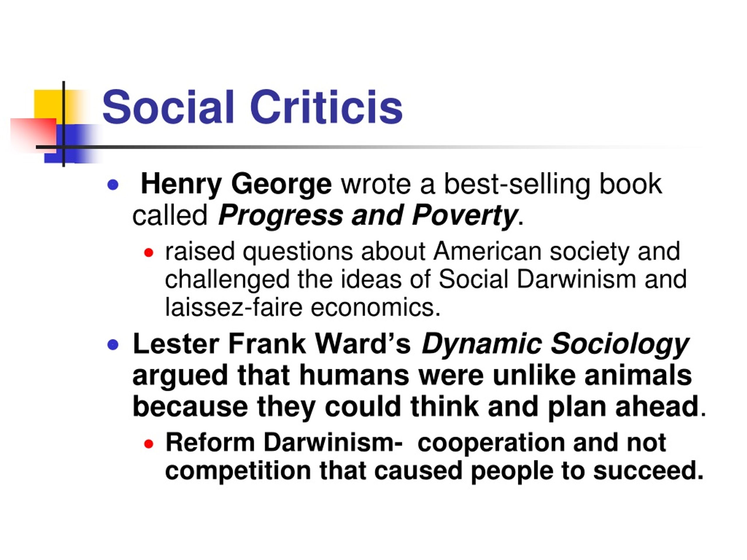Click the phrase "think and plan ahead"
The height and width of the screenshot is (560, 747).
tap(554, 406)
